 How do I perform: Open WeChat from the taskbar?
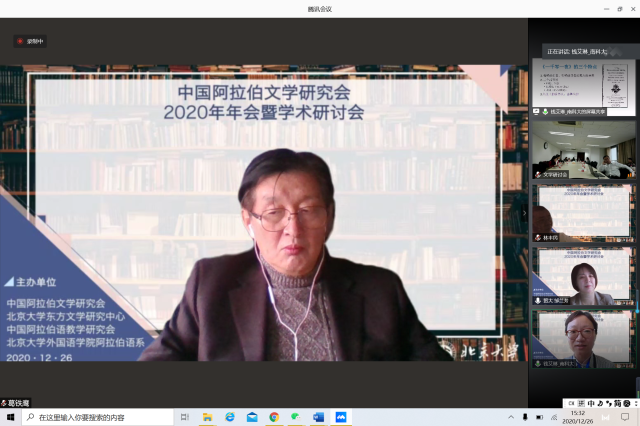296,417
